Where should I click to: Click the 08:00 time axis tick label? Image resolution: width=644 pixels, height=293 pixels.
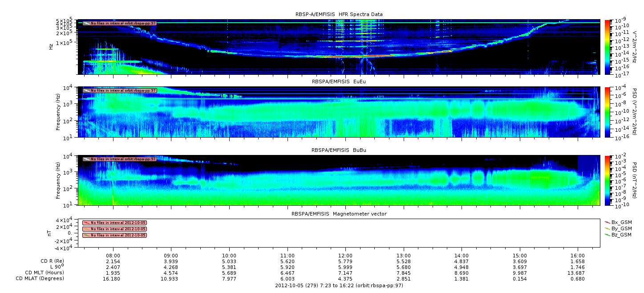coord(113,254)
